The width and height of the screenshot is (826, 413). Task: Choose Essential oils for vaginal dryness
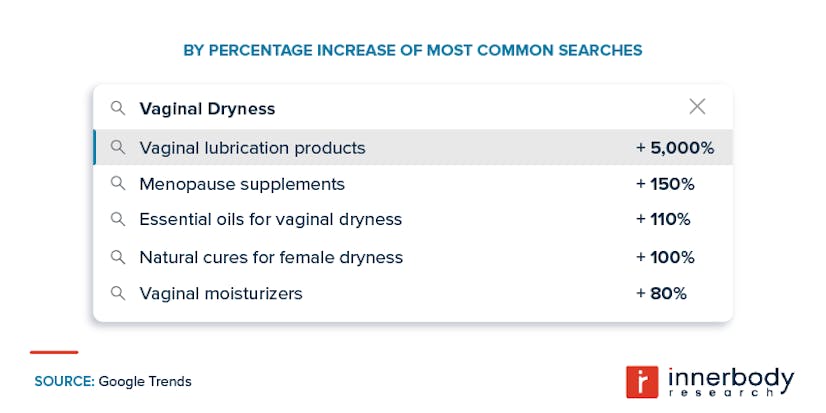270,219
